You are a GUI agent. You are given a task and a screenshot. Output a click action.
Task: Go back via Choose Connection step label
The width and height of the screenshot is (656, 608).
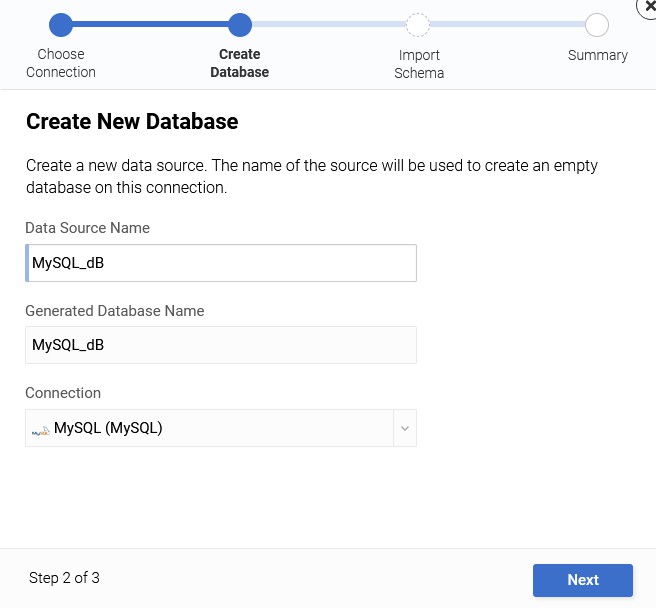61,63
